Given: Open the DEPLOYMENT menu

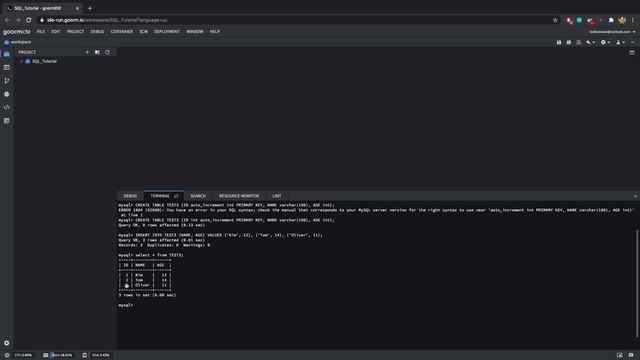Looking at the screenshot, I should coord(167,31).
